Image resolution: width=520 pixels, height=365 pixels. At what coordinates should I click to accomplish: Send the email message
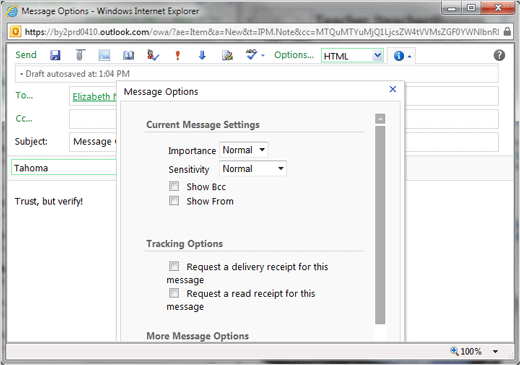point(26,55)
